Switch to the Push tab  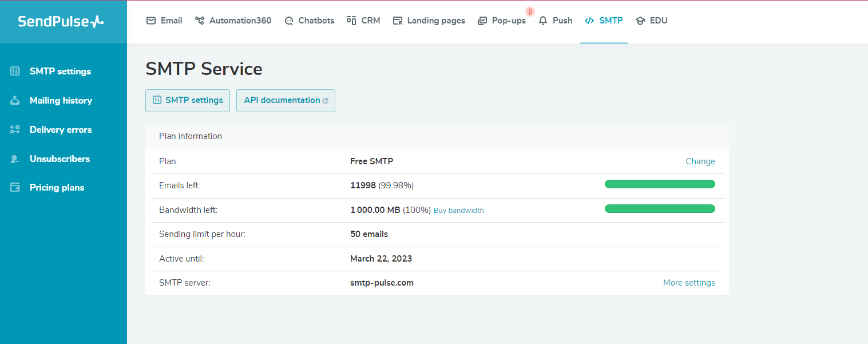click(556, 21)
